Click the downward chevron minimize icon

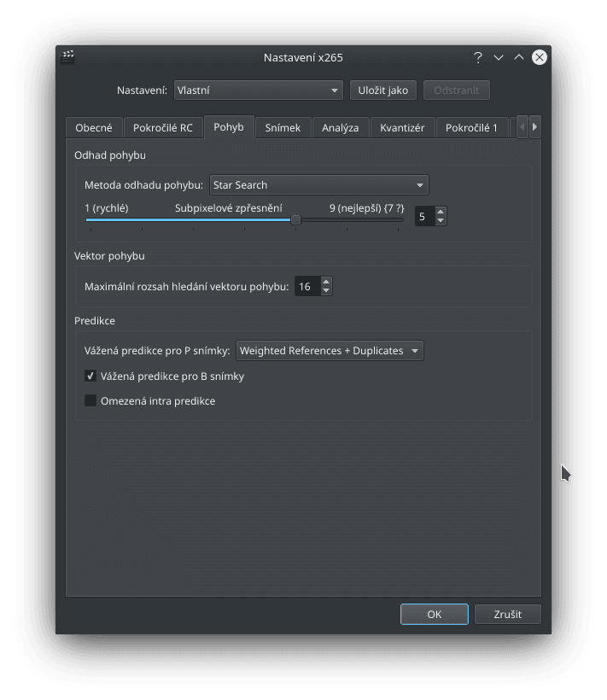click(x=499, y=57)
